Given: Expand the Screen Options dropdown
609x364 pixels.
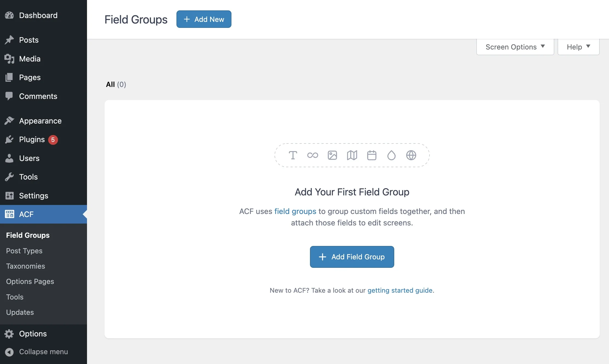Looking at the screenshot, I should pyautogui.click(x=515, y=47).
